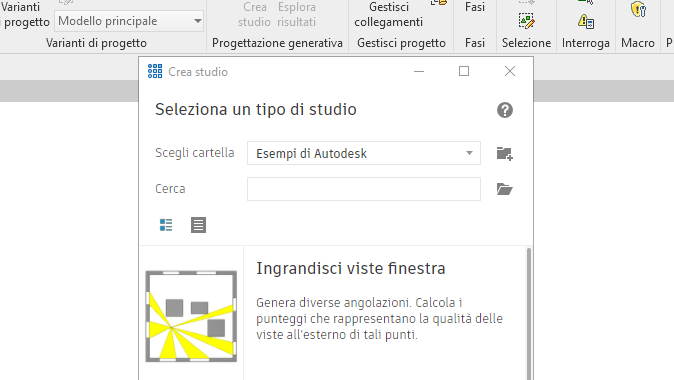Open the Modello principale dropdown
Screen dimensions: 674x380
129,21
